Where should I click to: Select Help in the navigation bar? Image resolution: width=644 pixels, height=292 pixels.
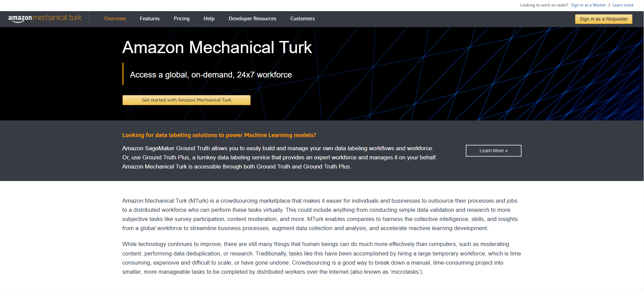(x=209, y=19)
